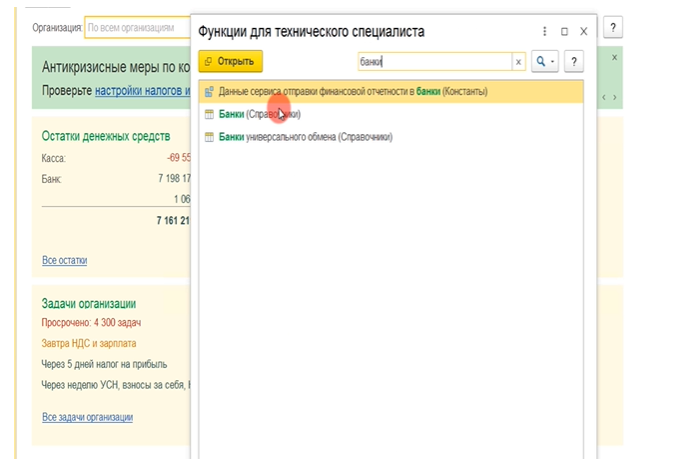Open the Все задачи организации link

click(87, 417)
